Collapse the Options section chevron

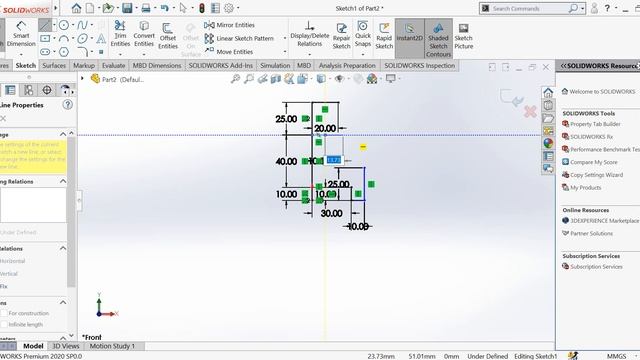[x=63, y=302]
